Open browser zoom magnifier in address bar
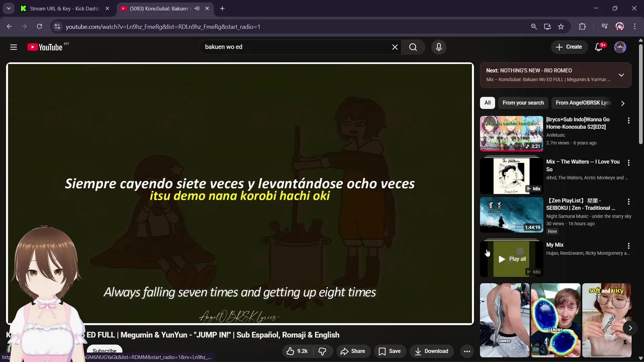This screenshot has width=644, height=362. pos(534,27)
